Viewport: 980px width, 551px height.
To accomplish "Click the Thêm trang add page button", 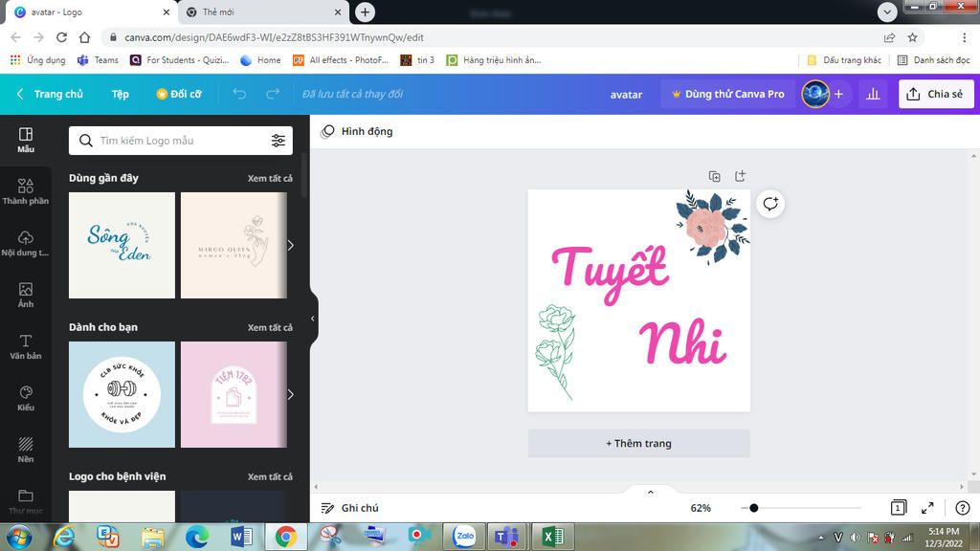I will (x=638, y=443).
